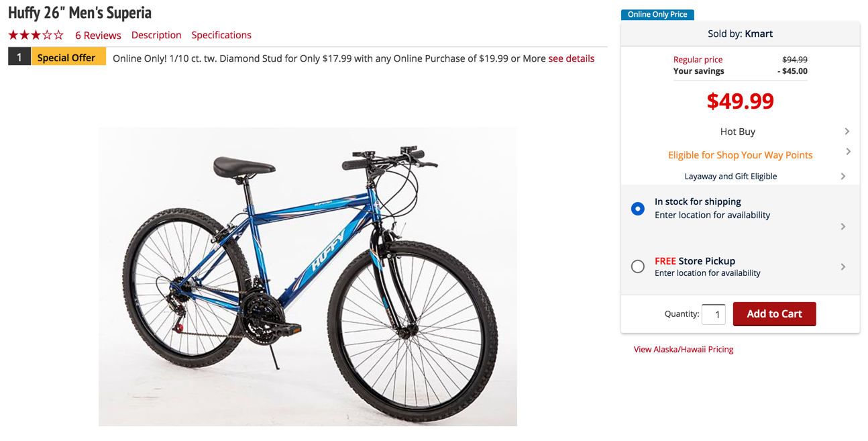This screenshot has height=441, width=868.
Task: Click the Quantity input field
Action: click(713, 314)
